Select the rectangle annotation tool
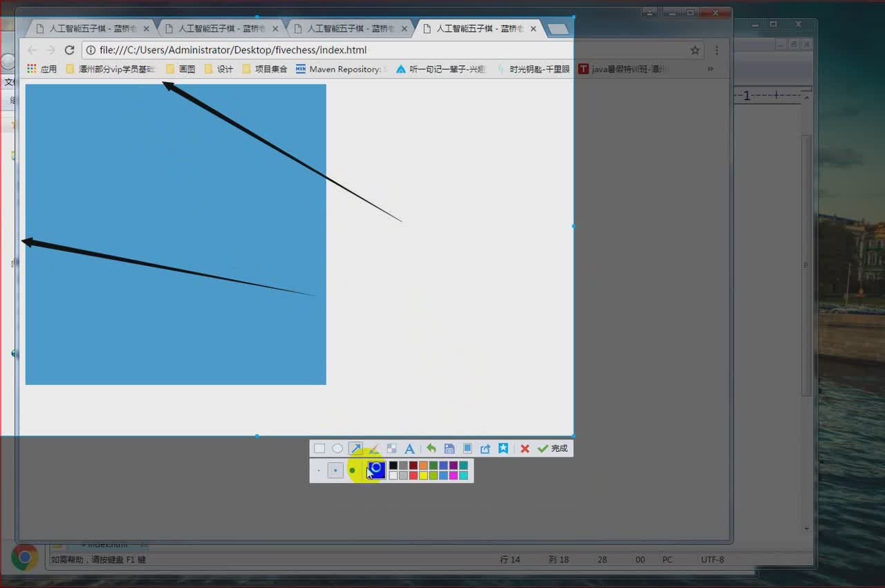 [x=319, y=448]
